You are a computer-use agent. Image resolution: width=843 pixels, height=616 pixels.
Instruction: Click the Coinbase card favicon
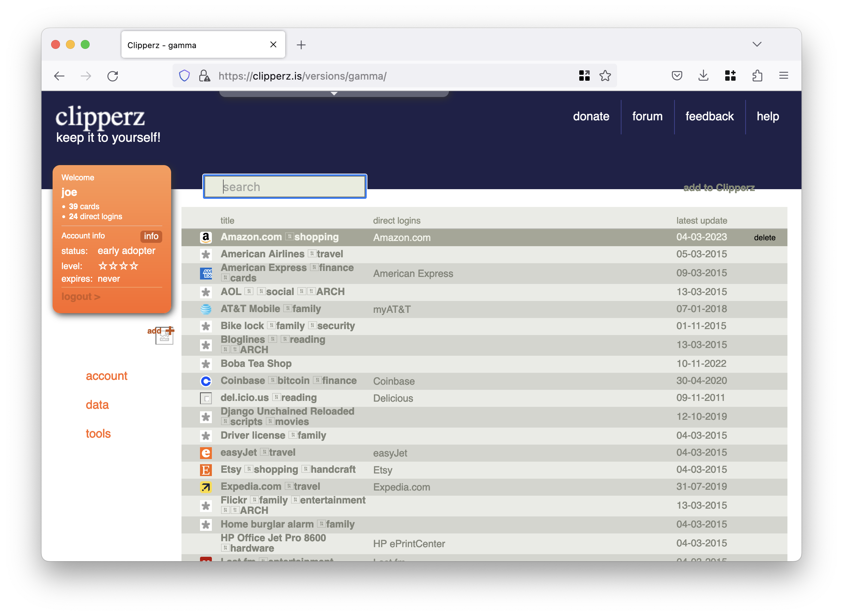[206, 381]
